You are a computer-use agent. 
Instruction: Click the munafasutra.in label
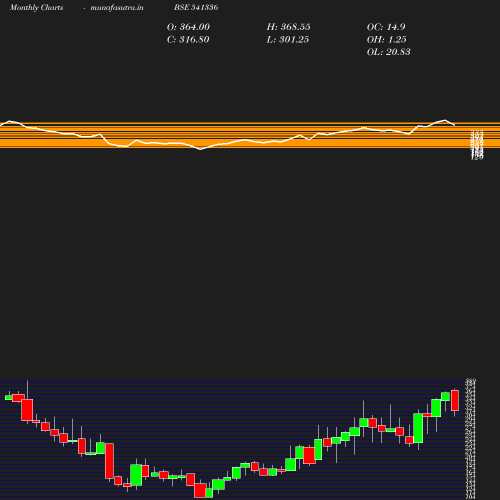pyautogui.click(x=117, y=7)
